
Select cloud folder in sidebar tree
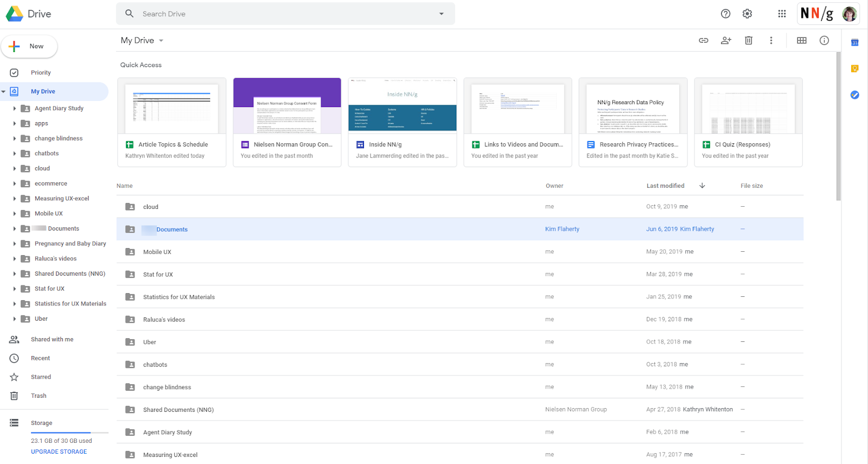42,169
